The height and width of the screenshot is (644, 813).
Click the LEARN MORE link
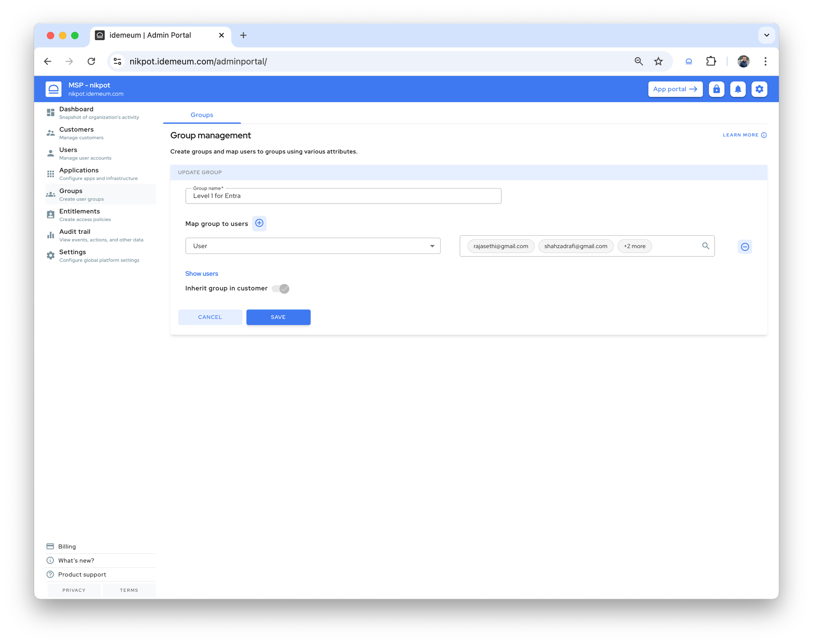[745, 135]
